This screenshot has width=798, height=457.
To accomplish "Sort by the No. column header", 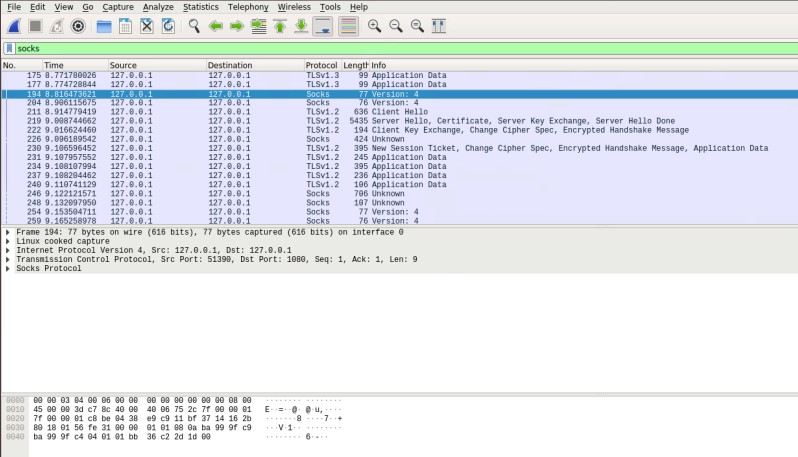I will (21, 65).
